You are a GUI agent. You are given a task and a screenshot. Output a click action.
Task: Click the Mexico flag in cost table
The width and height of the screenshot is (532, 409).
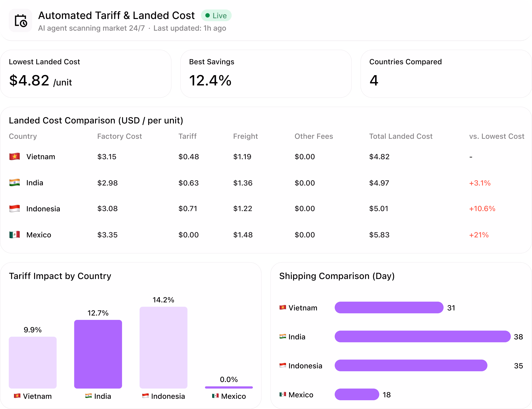[x=15, y=235]
